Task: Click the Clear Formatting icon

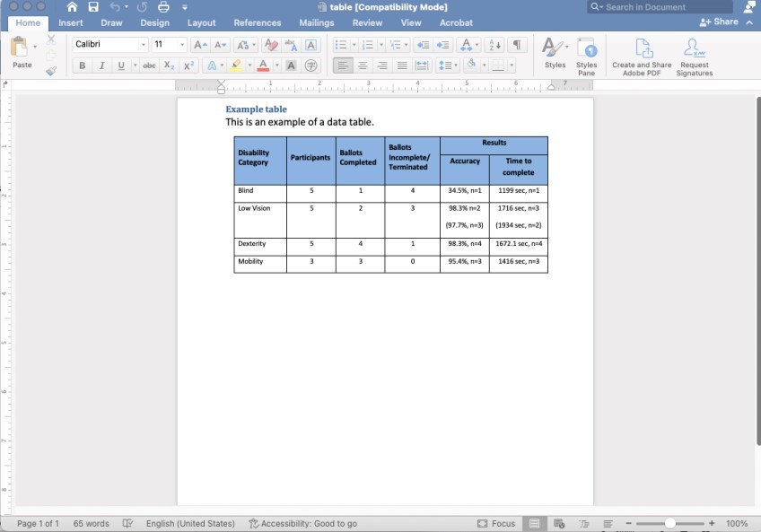Action: point(270,45)
